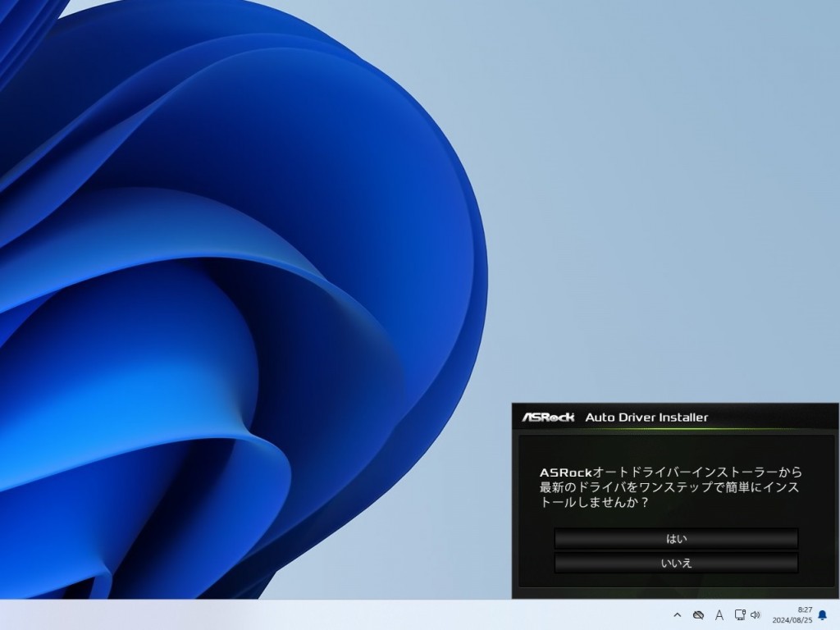Decline installation with the いいえ button

point(676,564)
